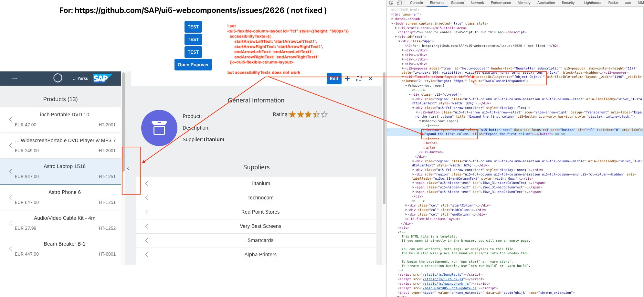Click the SAP logo in the shell header
644x297 pixels.
(102, 78)
